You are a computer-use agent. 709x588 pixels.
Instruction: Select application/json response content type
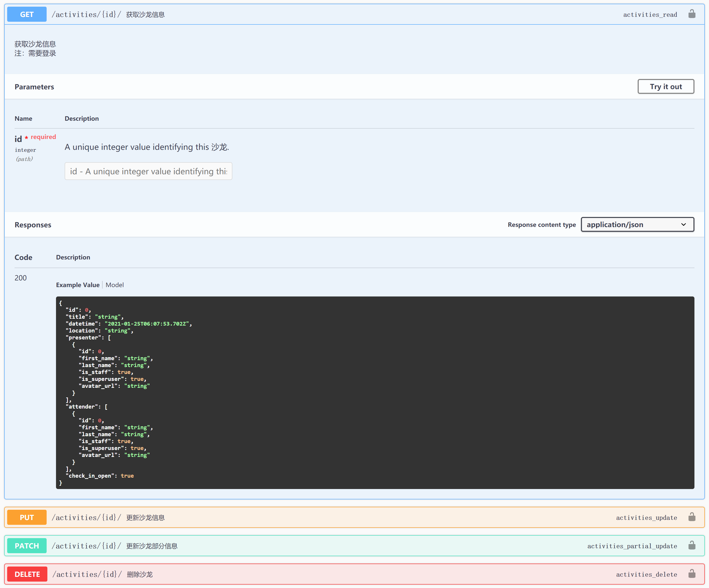[x=636, y=224]
